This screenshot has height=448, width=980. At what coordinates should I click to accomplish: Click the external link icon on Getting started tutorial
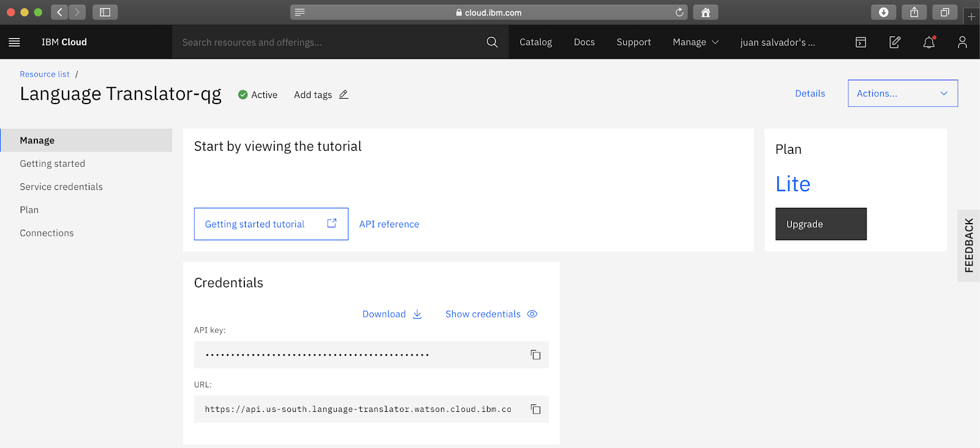(331, 223)
